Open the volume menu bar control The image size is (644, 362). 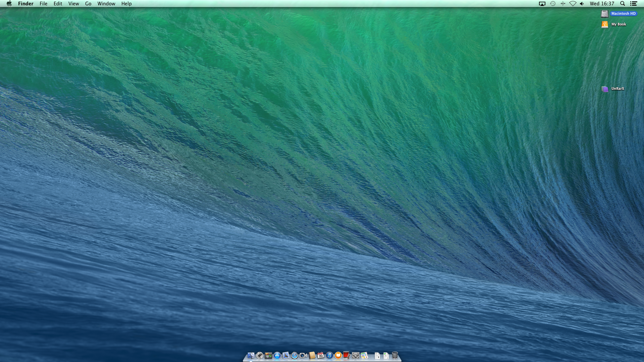pos(582,4)
